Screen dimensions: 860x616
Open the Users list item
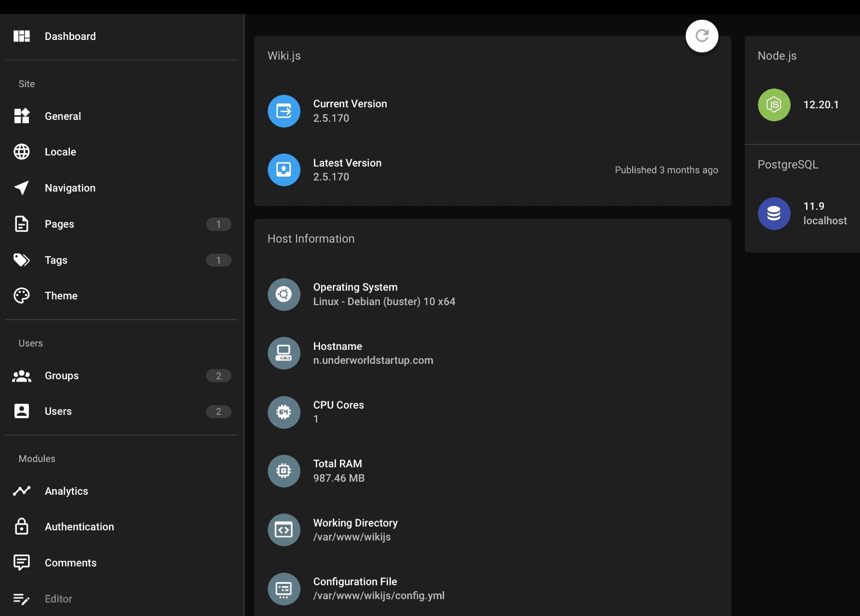[x=122, y=411]
